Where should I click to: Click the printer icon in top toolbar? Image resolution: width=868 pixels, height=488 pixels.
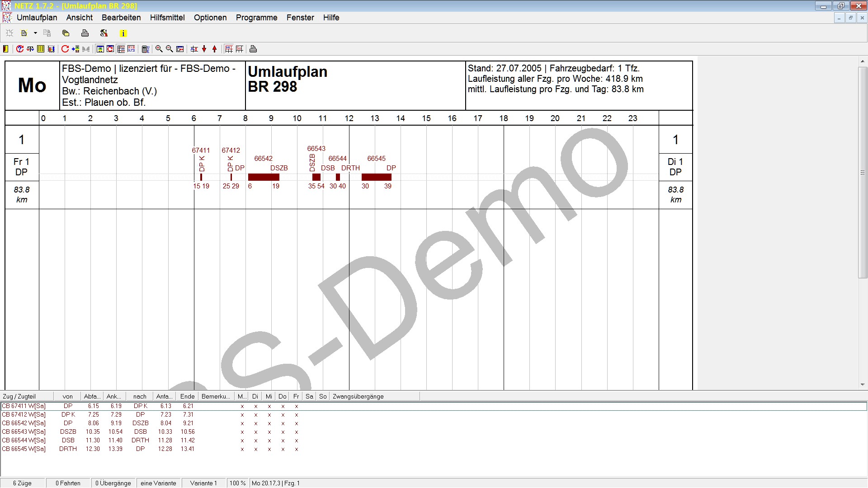pos(85,33)
